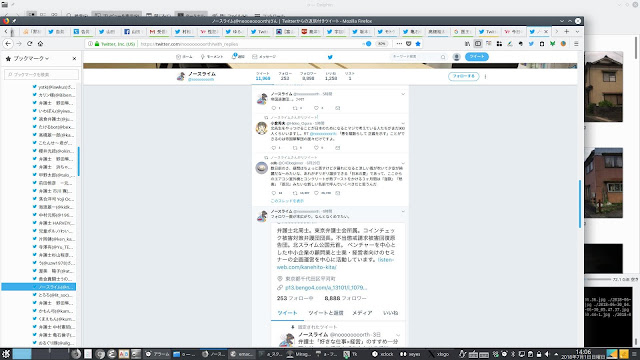640x360 pixels.
Task: Reply to the first ノースライム tweet
Action: [x=274, y=108]
